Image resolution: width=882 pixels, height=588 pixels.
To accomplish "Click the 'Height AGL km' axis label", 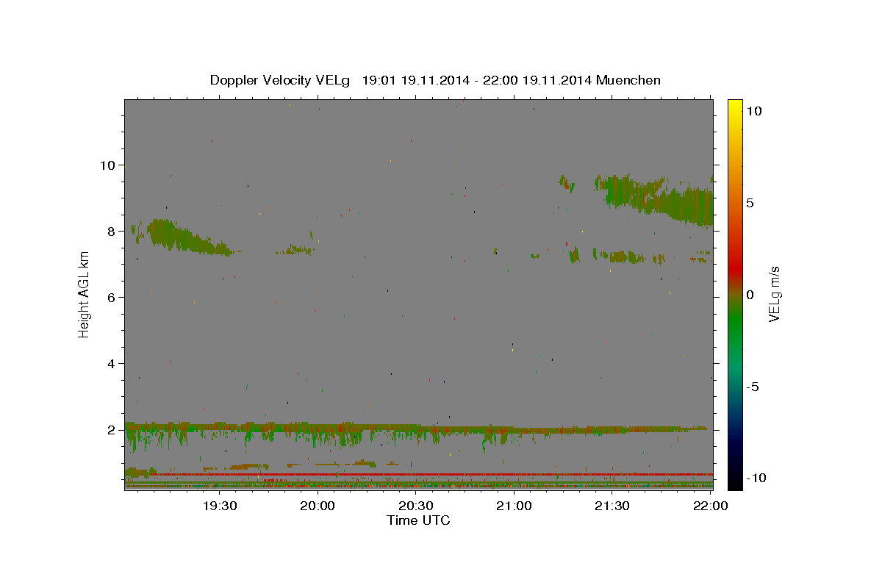I will 85,294.
